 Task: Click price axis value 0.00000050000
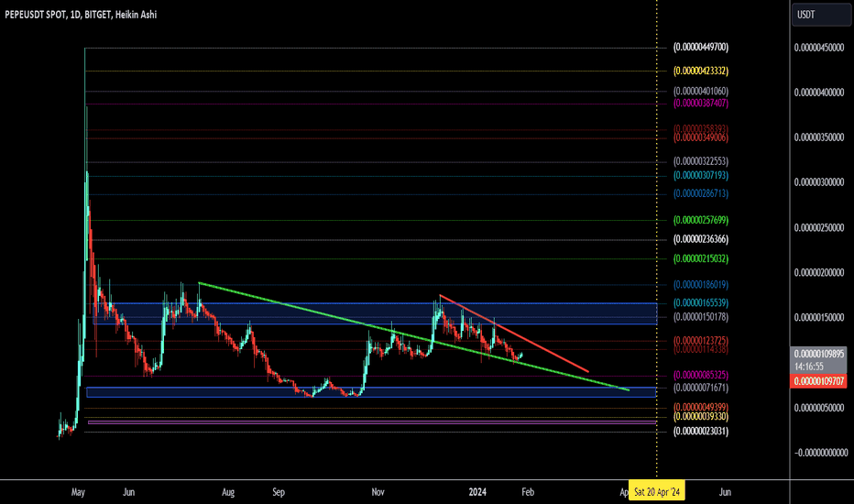click(x=818, y=408)
